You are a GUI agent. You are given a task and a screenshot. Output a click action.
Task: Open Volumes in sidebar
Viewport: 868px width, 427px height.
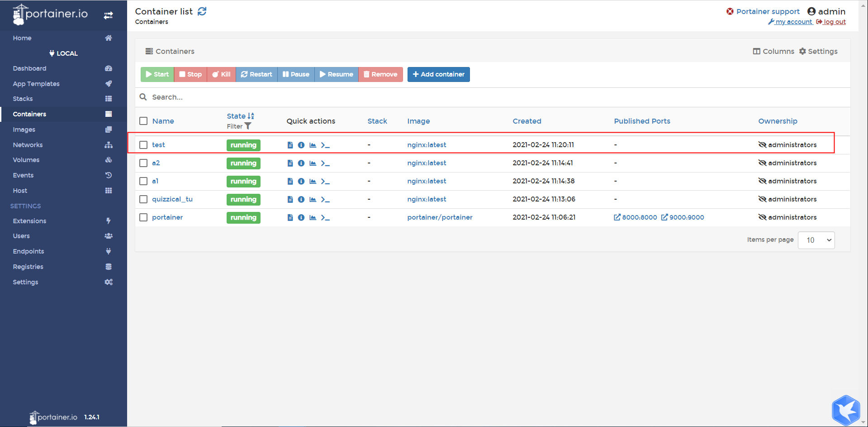pyautogui.click(x=63, y=160)
